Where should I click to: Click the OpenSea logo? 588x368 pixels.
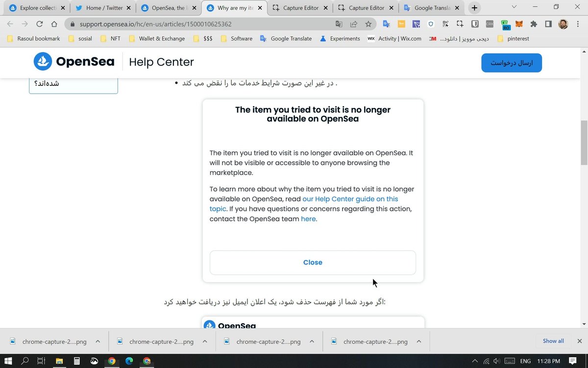click(74, 62)
